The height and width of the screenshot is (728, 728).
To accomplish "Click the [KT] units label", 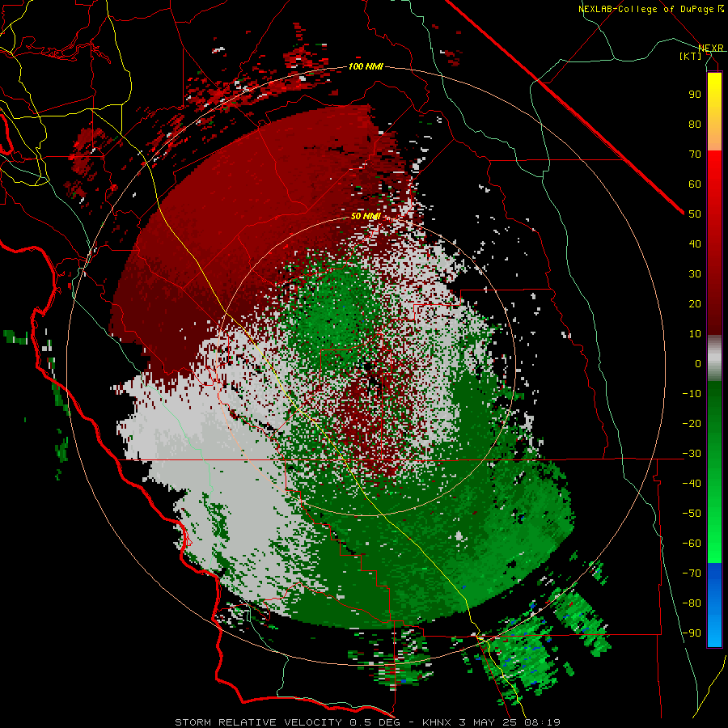I will 691,56.
